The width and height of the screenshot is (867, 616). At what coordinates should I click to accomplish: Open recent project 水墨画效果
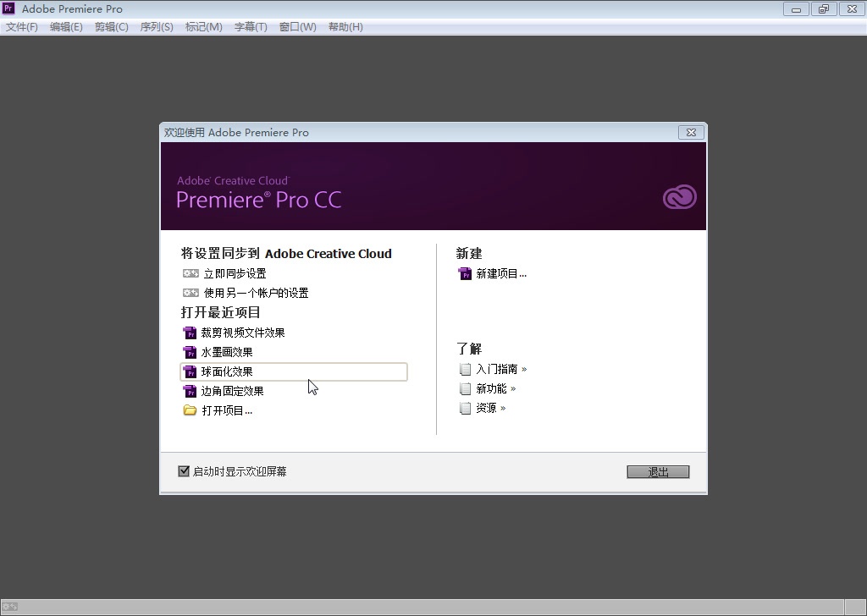(x=227, y=352)
